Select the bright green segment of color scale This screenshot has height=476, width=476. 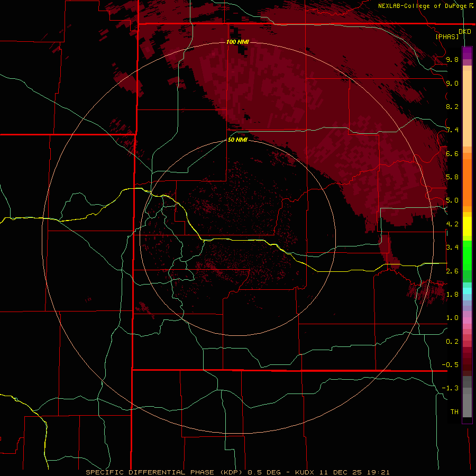point(467,255)
